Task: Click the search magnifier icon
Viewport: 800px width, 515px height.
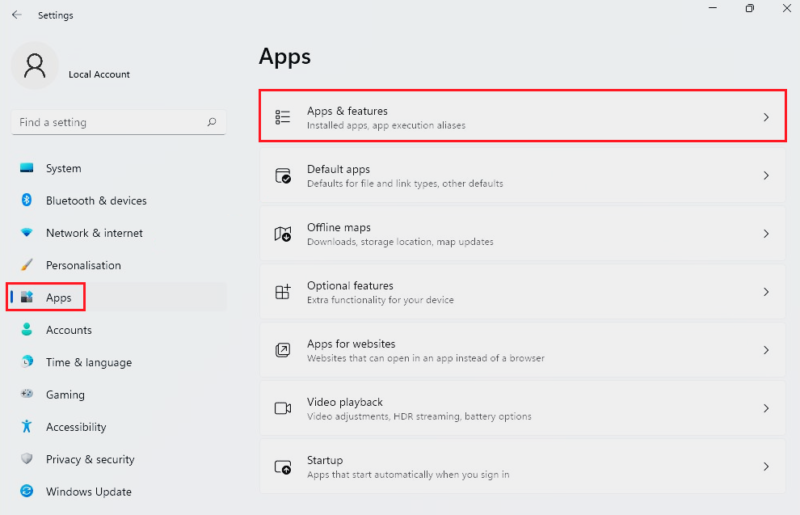Action: pyautogui.click(x=211, y=122)
